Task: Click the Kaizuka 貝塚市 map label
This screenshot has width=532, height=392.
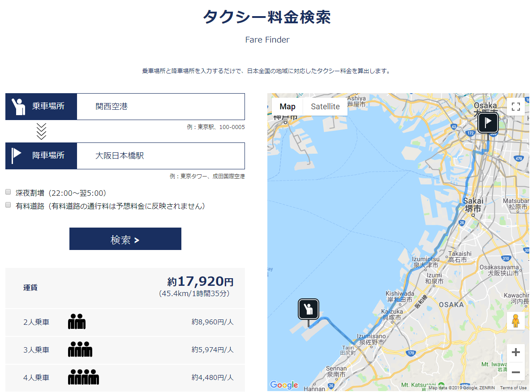Action: click(392, 314)
